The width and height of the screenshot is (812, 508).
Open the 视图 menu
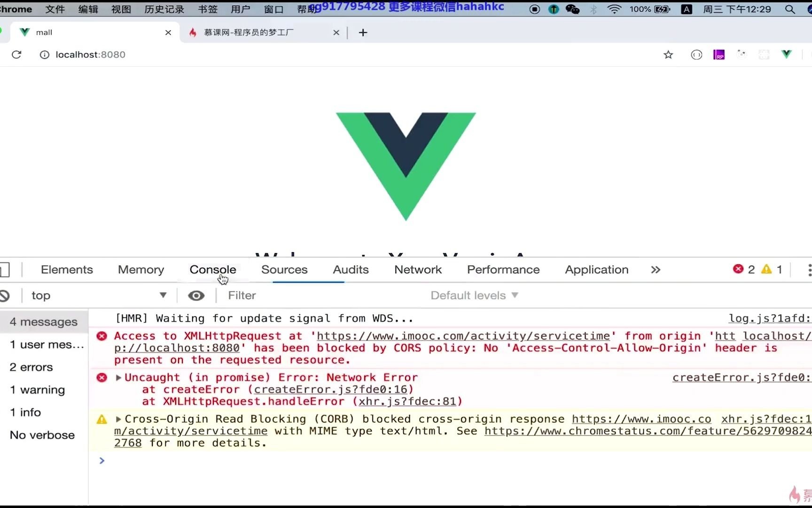pyautogui.click(x=121, y=9)
